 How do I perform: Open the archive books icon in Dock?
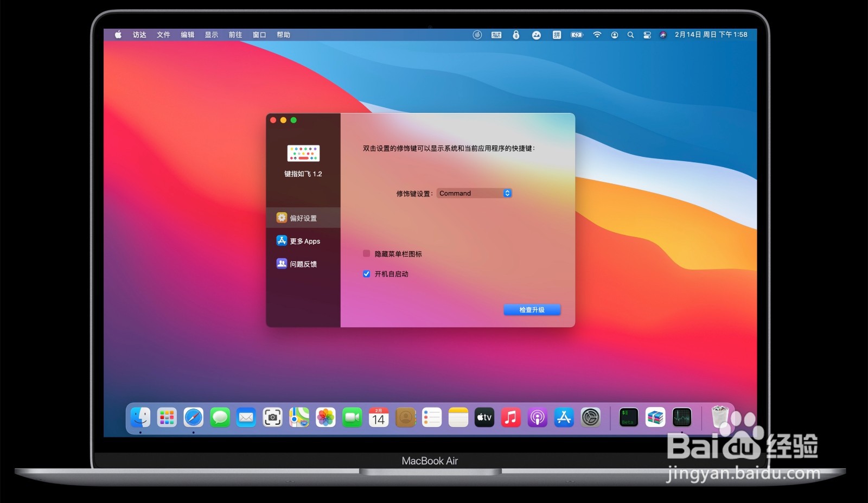coord(655,417)
